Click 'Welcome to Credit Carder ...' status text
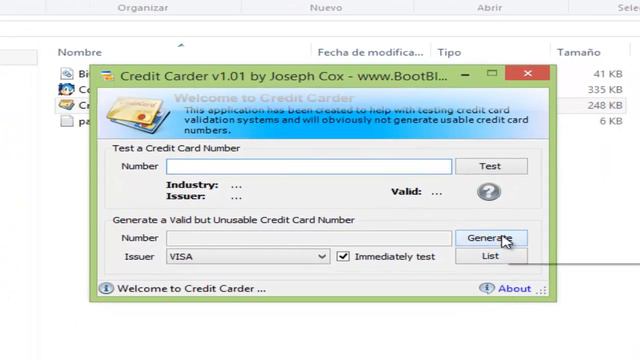Screen dimensions: 640x360 [191, 289]
